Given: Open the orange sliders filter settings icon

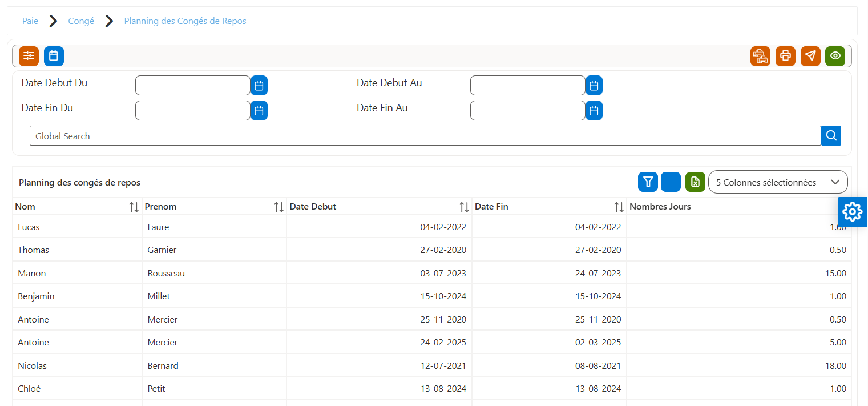Looking at the screenshot, I should pyautogui.click(x=29, y=56).
